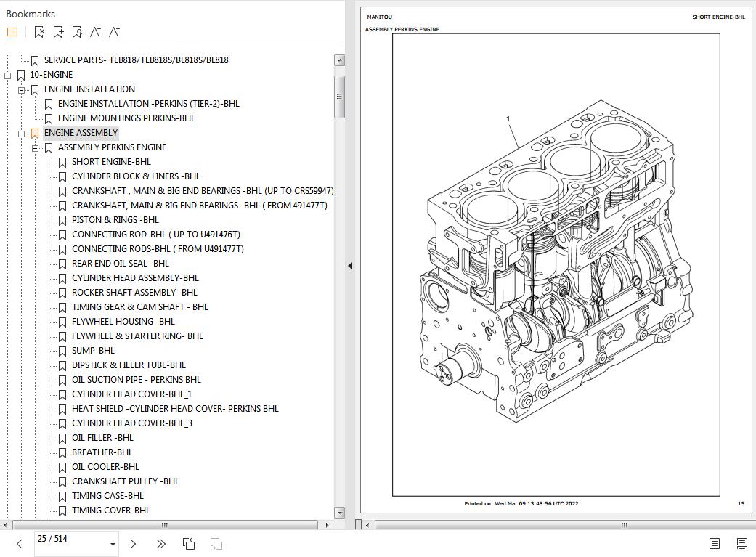The height and width of the screenshot is (557, 756).
Task: Click the find bookmark icon
Action: [77, 32]
